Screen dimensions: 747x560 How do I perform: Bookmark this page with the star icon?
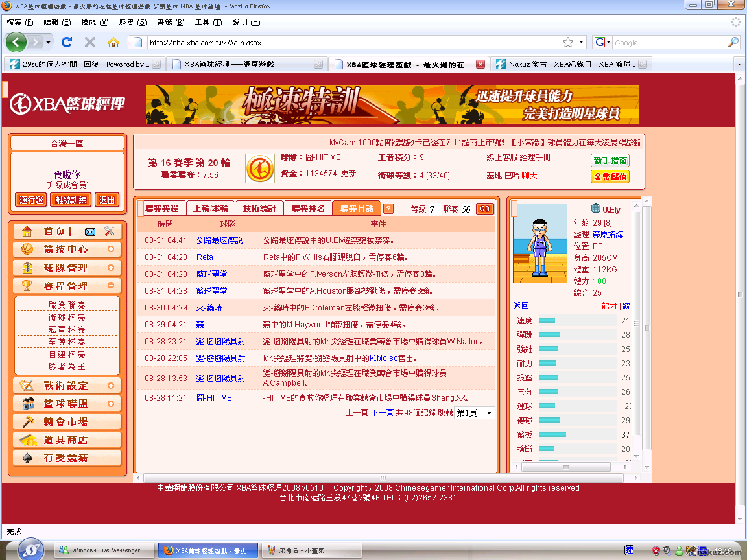pos(568,42)
